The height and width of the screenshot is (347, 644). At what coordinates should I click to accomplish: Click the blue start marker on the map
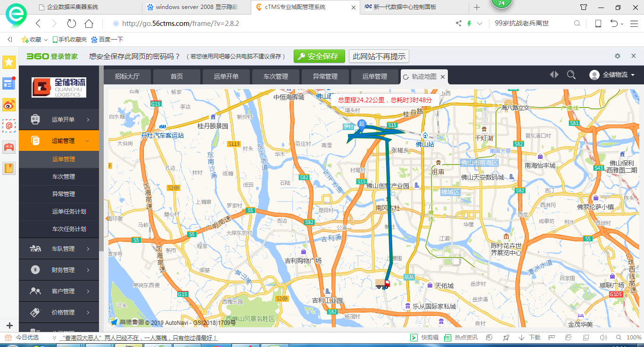362,124
